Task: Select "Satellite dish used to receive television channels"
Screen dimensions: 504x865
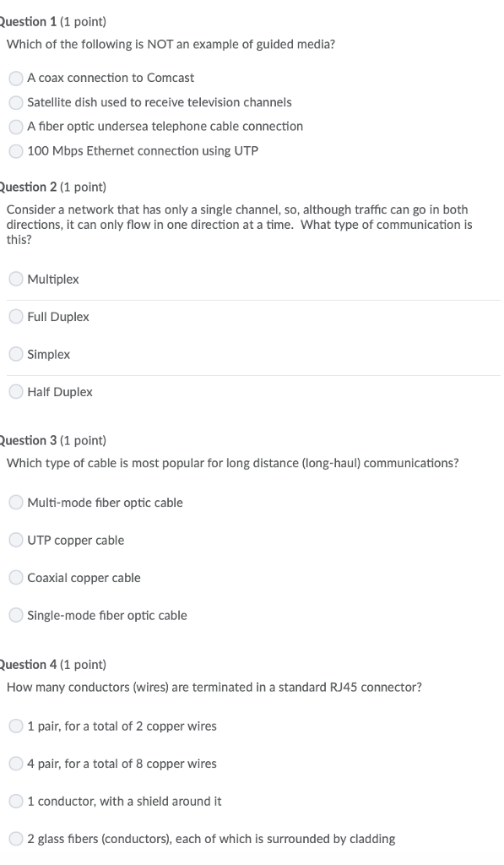Action: point(15,102)
